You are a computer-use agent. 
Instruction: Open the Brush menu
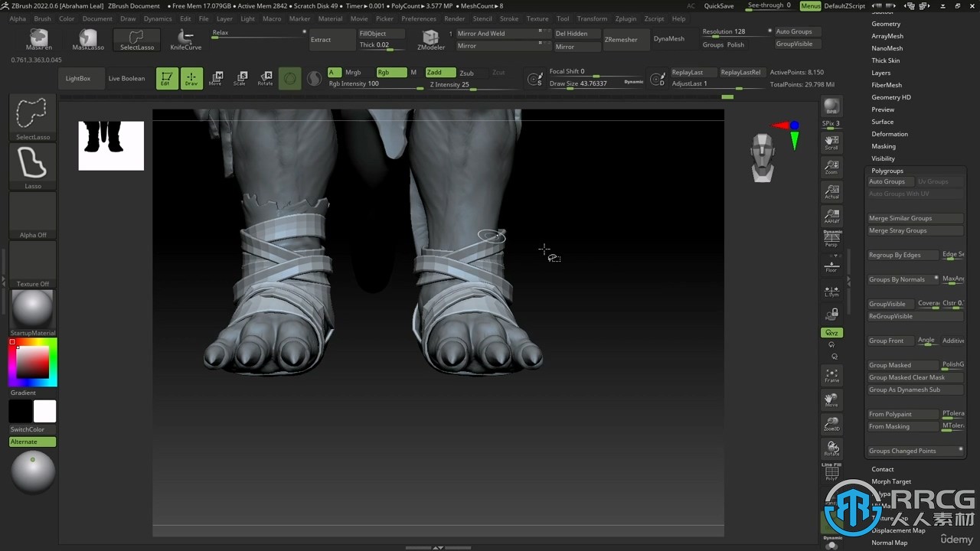(42, 18)
